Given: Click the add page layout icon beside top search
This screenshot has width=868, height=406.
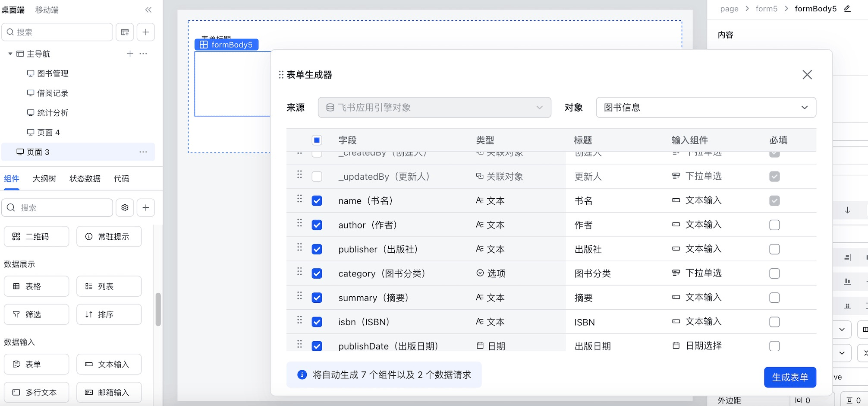Looking at the screenshot, I should click(125, 32).
